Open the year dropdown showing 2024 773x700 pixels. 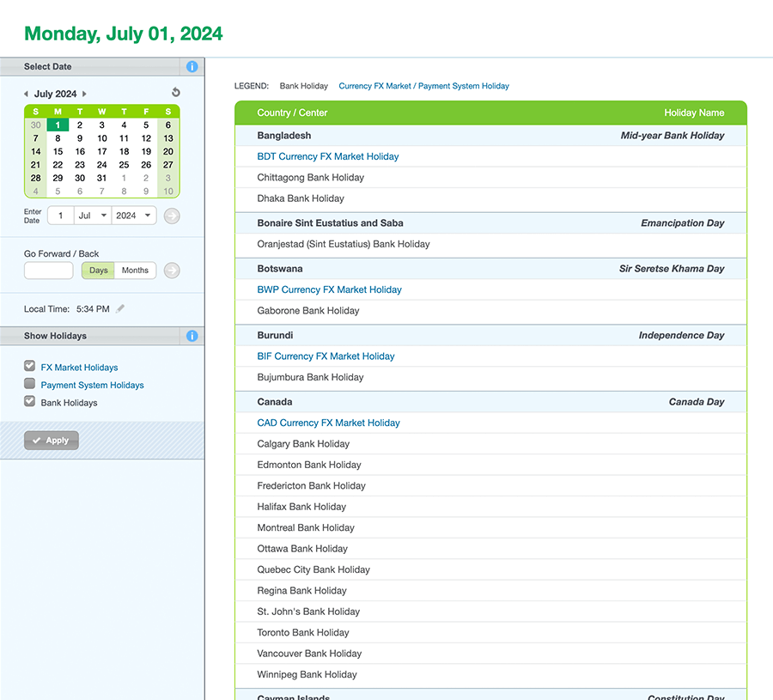[x=134, y=216]
